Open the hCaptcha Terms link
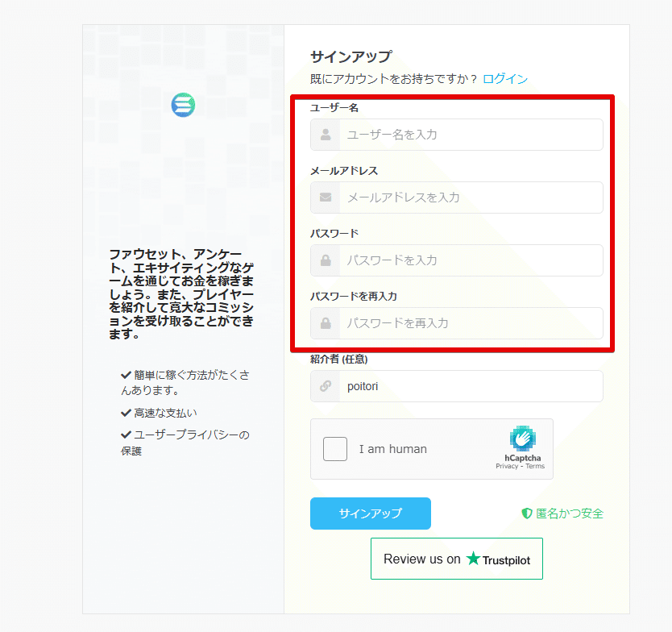Viewport: 672px width, 632px height. click(x=535, y=465)
